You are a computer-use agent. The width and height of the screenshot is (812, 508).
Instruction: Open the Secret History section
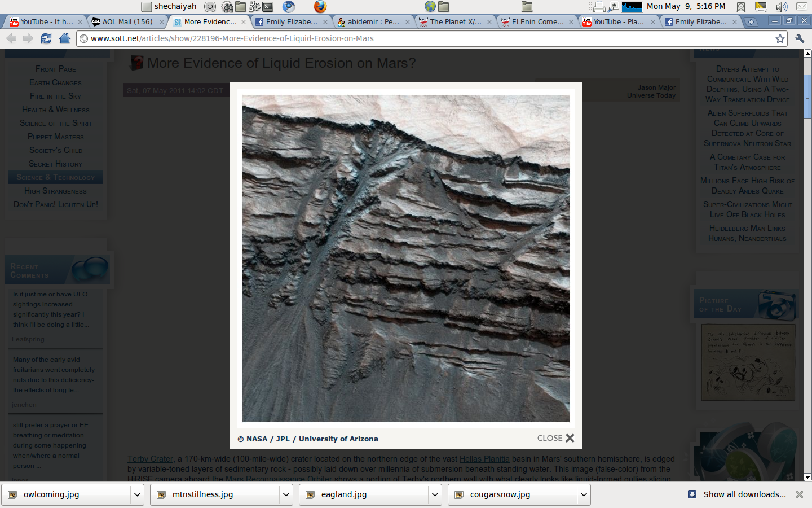(x=56, y=164)
